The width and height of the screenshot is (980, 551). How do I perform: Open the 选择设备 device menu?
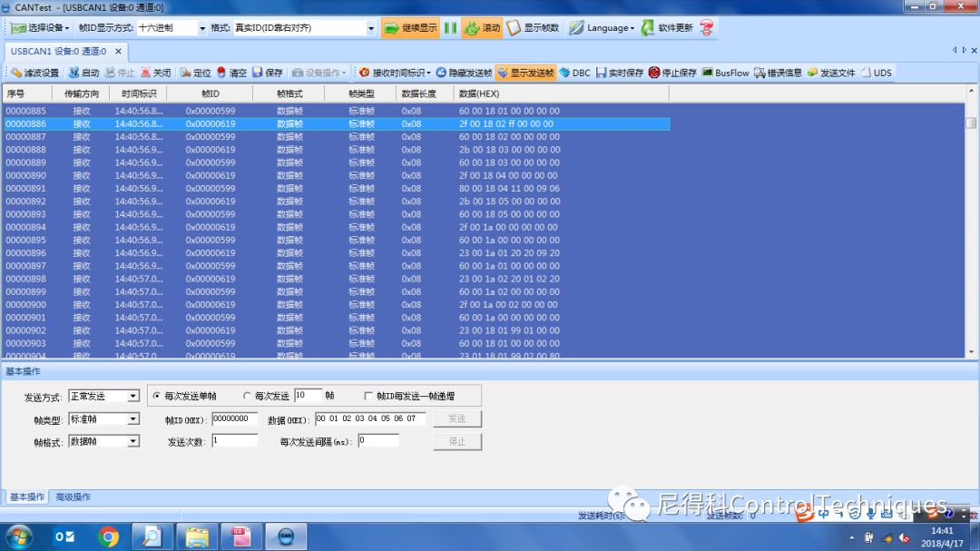(x=40, y=28)
